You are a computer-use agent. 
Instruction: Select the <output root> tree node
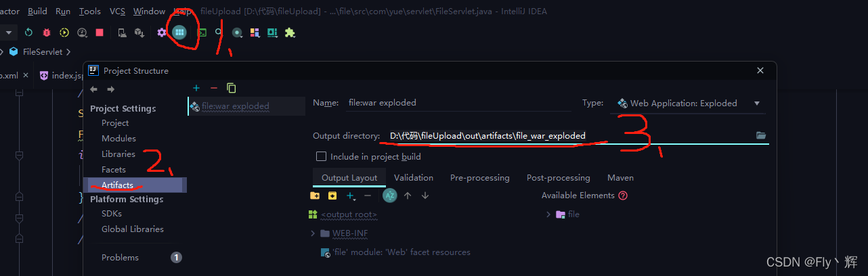[x=349, y=214]
